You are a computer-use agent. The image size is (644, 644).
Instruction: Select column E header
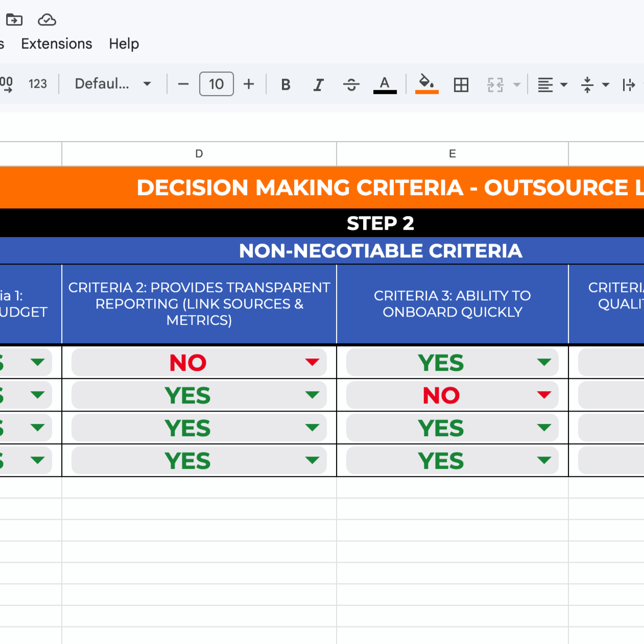452,154
